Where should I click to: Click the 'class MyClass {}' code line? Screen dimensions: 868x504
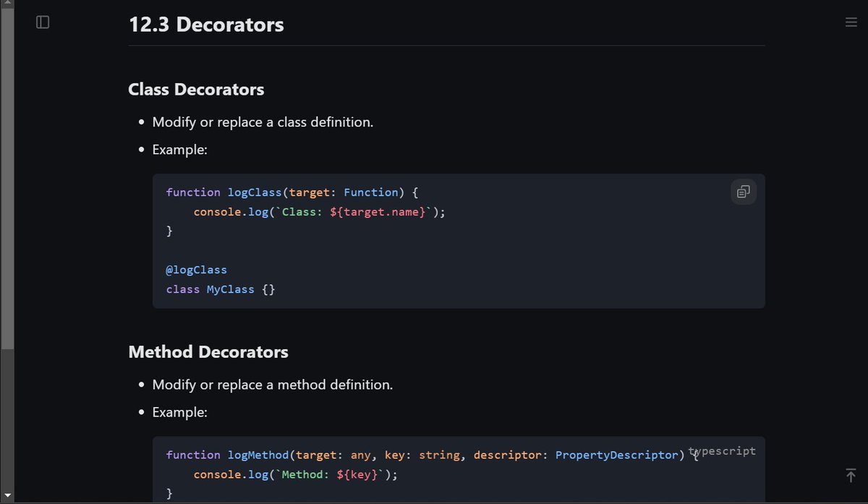click(221, 289)
